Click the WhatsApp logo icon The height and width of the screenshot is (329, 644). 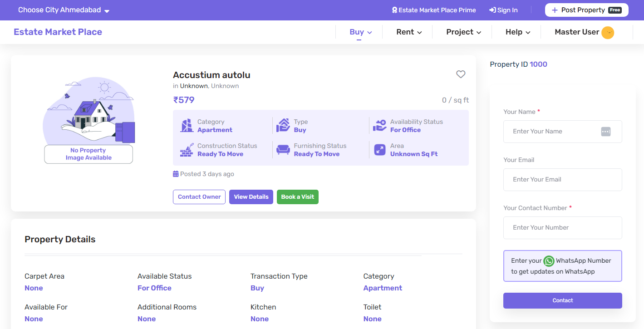[x=549, y=261]
